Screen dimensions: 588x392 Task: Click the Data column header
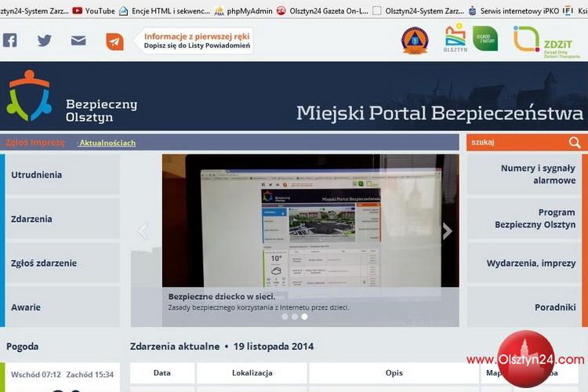point(162,373)
